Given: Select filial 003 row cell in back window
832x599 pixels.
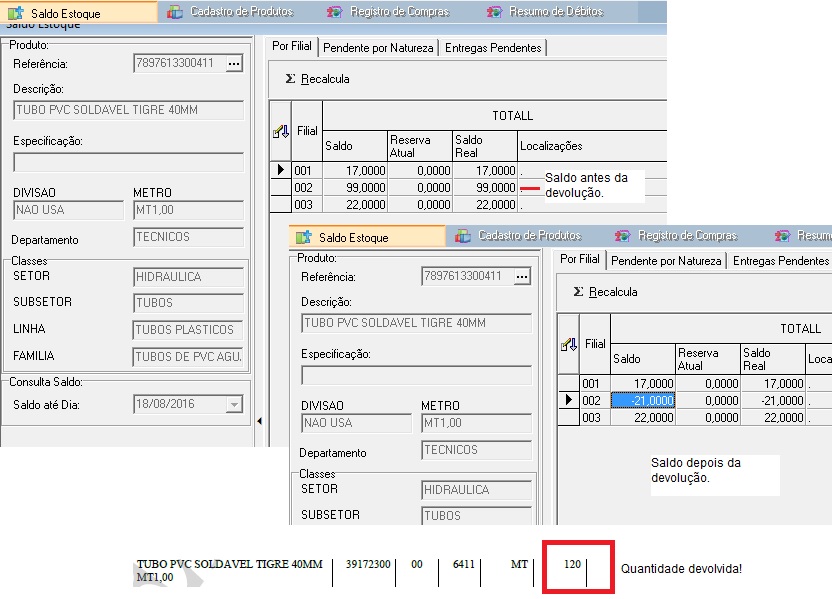Looking at the screenshot, I should click(307, 205).
